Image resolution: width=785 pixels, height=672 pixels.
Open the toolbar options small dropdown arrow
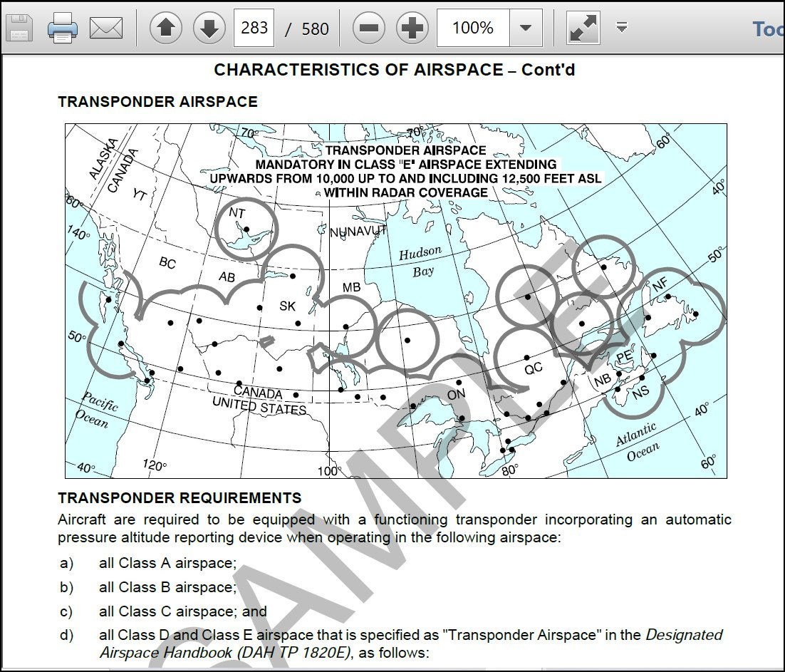[622, 27]
